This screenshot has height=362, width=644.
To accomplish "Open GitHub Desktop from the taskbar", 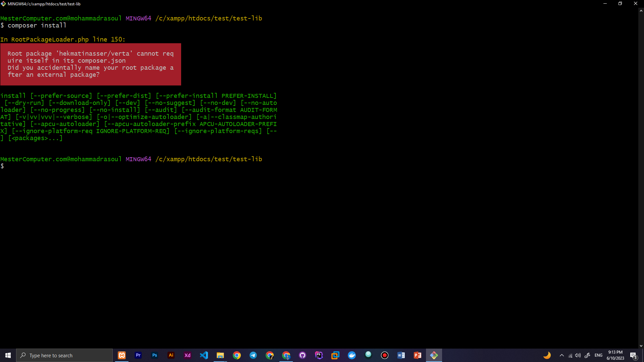I will pos(303,355).
